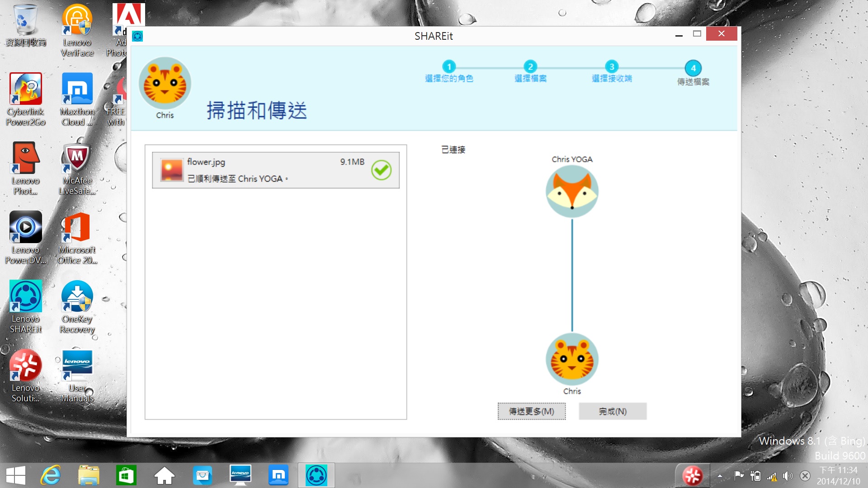Open User Manuals desktop shortcut
Image resolution: width=868 pixels, height=488 pixels.
[x=77, y=376]
